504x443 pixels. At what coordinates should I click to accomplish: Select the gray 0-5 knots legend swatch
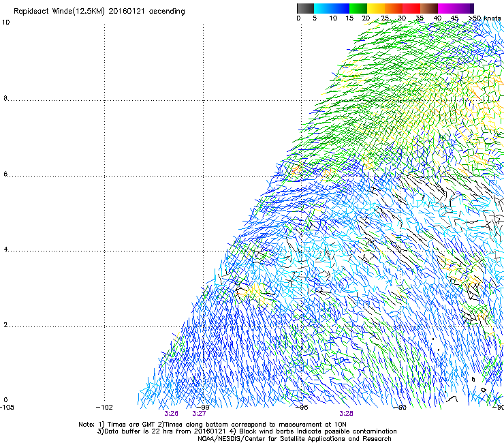tap(305, 8)
